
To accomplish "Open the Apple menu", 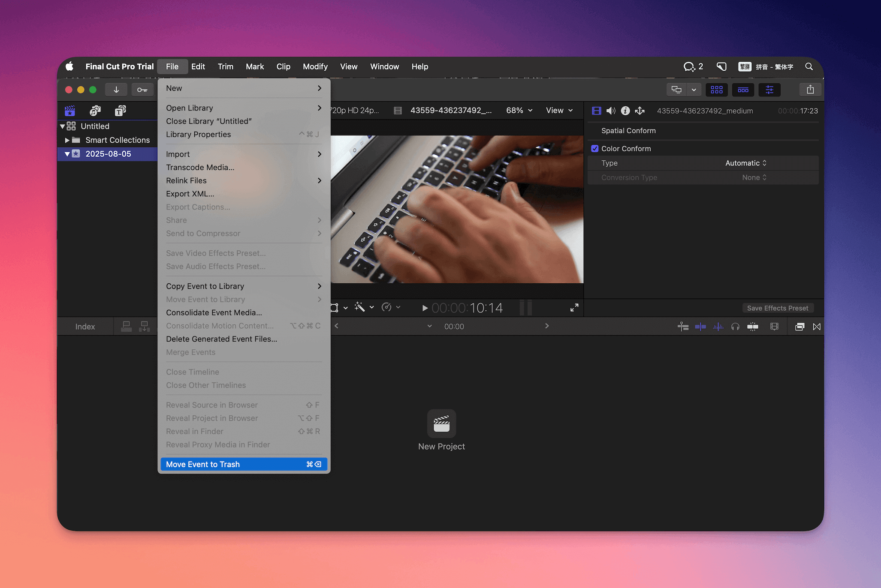I will click(69, 66).
